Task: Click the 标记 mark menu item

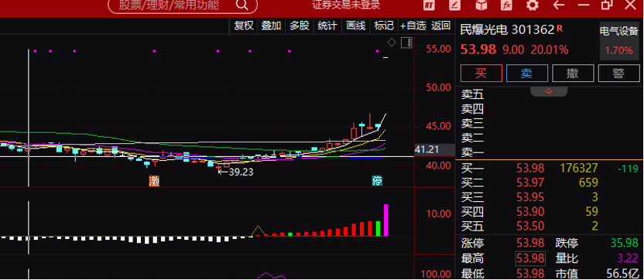Action: [x=384, y=26]
